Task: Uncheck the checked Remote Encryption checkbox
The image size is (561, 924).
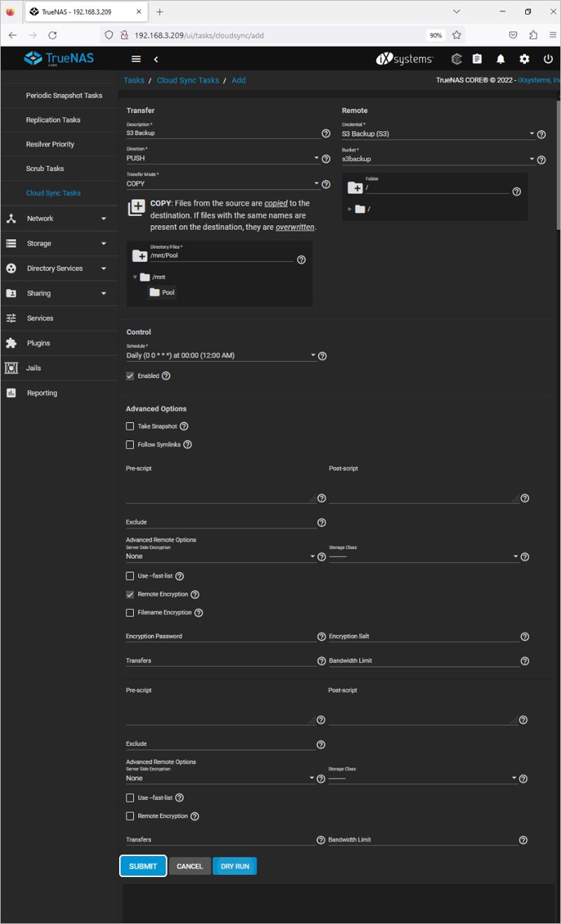Action: tap(130, 594)
